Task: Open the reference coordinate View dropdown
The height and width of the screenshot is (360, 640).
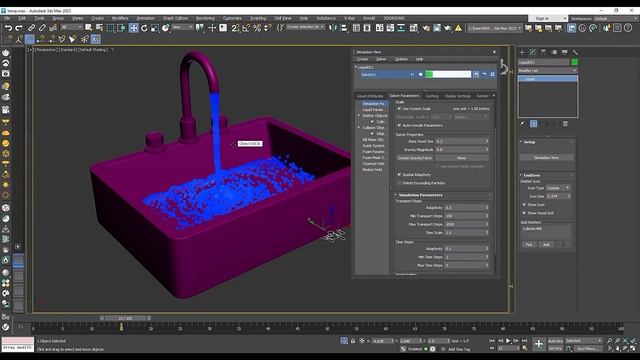Action: 182,27
